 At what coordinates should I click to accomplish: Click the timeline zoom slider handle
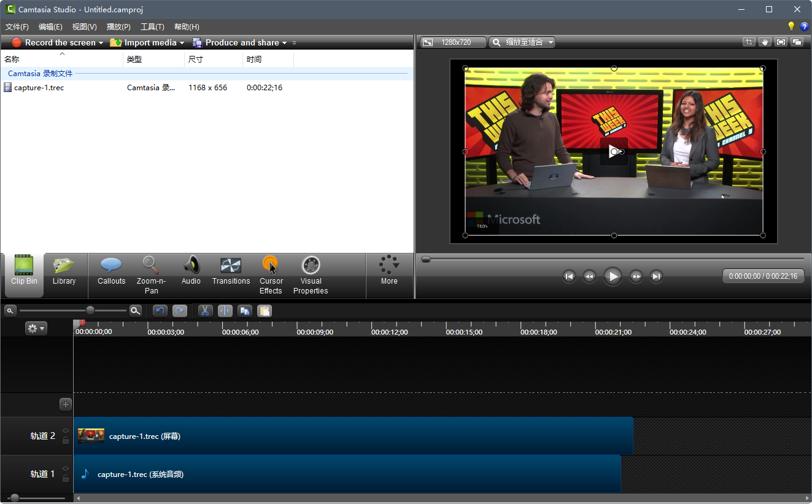pyautogui.click(x=90, y=311)
